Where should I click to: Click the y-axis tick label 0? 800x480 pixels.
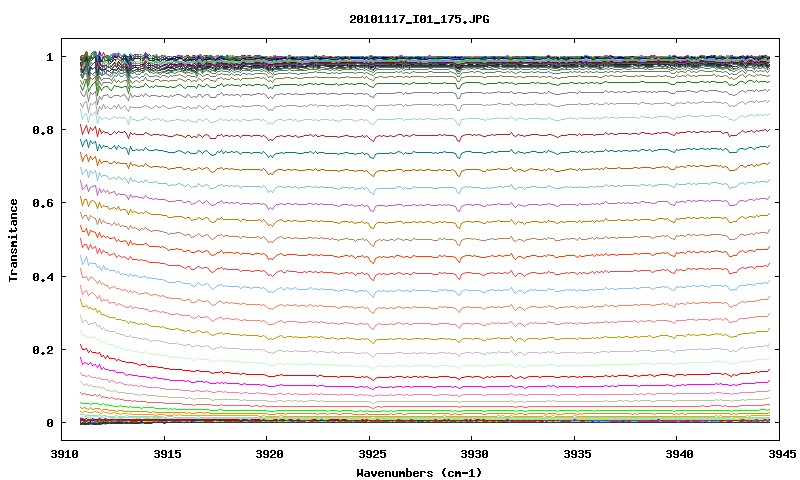coord(49,423)
